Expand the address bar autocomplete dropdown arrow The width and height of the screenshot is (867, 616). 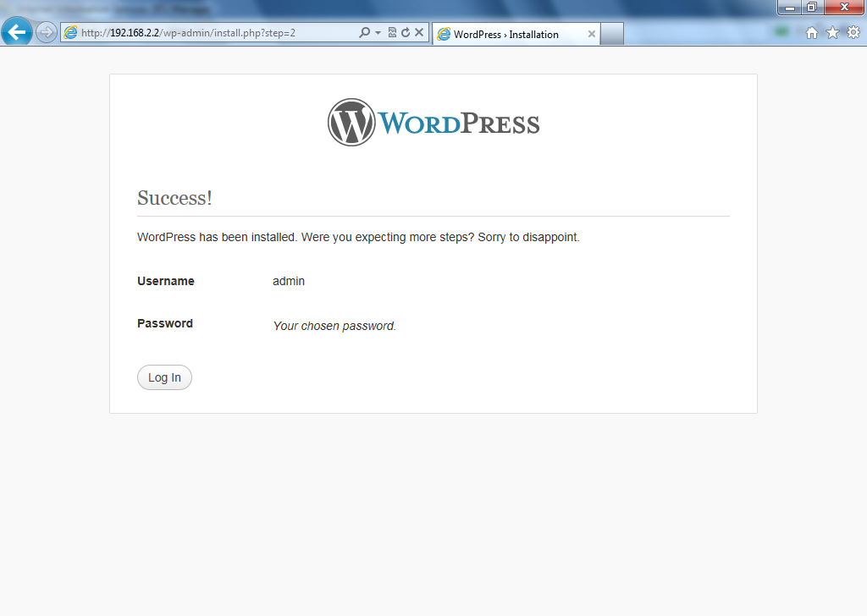[x=378, y=33]
